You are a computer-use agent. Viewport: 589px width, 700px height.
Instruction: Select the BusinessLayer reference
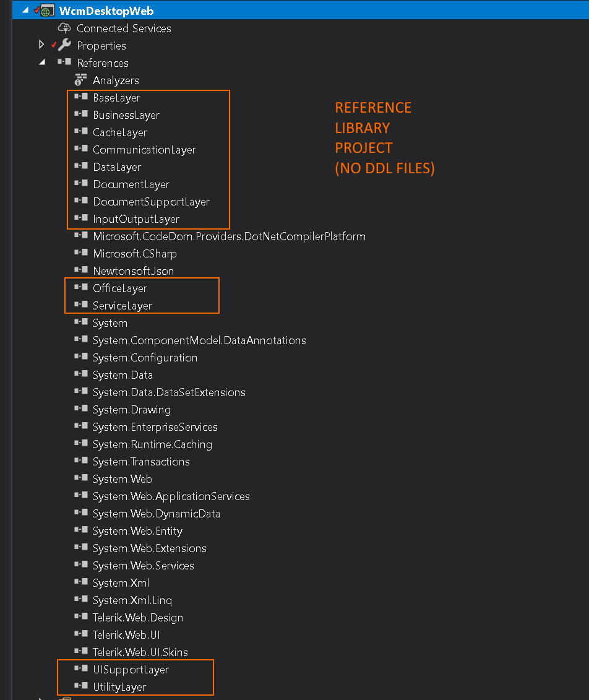tap(126, 115)
